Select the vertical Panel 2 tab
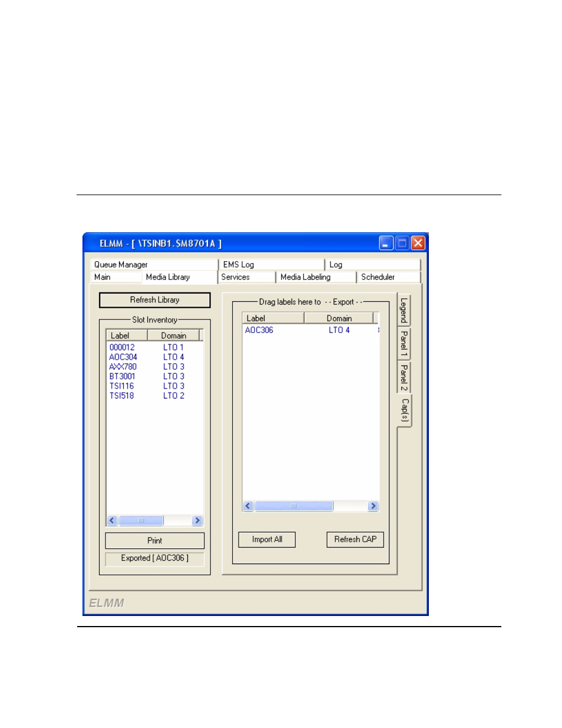 tap(404, 377)
